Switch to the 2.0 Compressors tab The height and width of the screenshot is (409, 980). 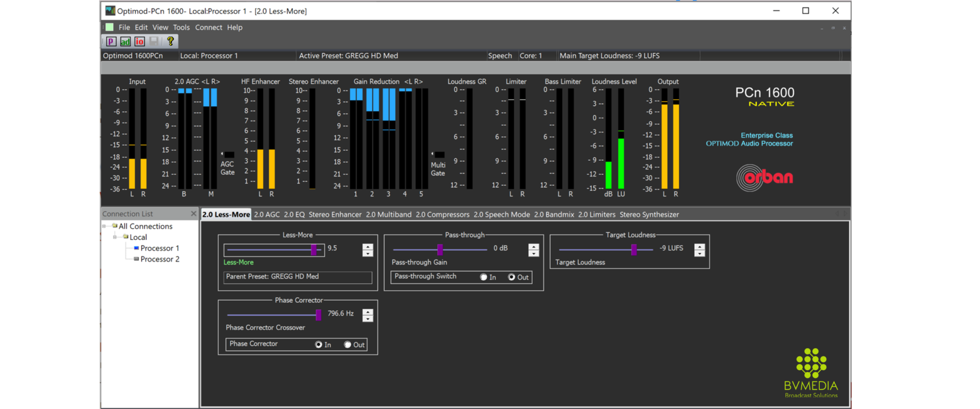point(443,214)
